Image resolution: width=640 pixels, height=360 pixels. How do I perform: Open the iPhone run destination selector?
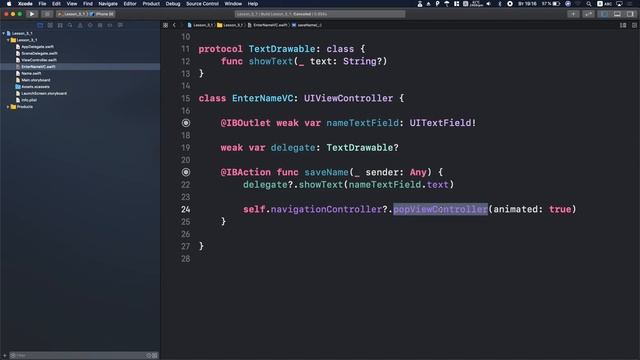point(102,14)
